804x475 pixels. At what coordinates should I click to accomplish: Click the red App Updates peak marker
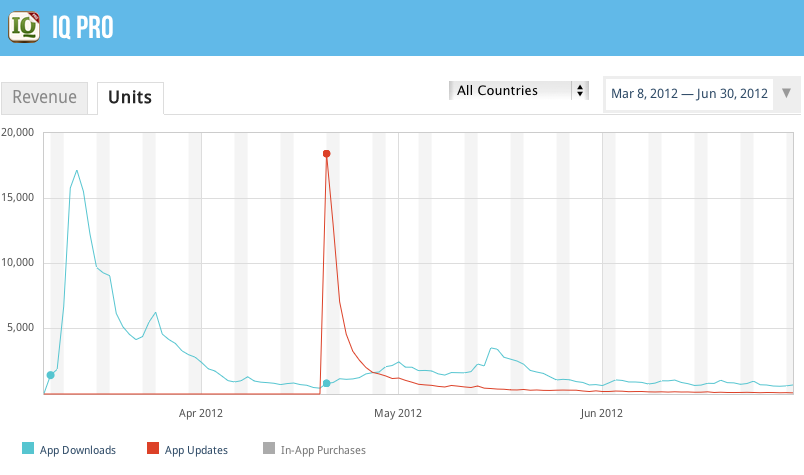tap(326, 153)
